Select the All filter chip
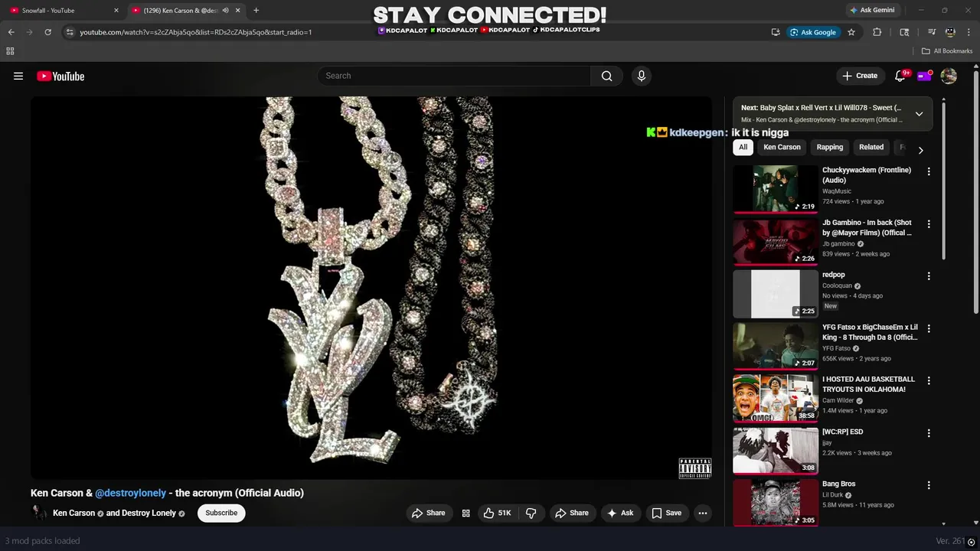980x551 pixels. point(743,147)
